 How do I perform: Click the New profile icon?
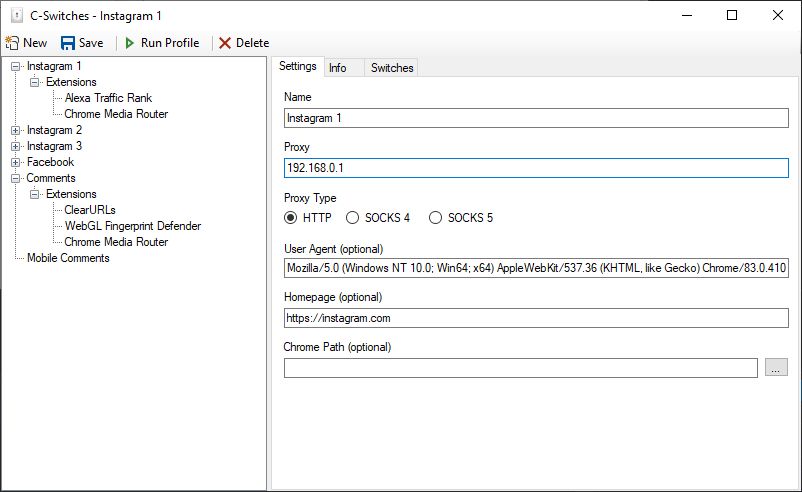point(12,43)
